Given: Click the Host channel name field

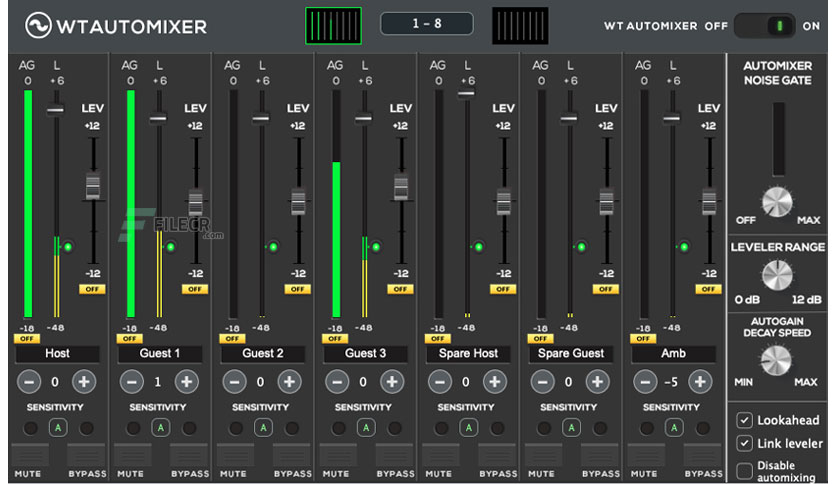Looking at the screenshot, I should coord(58,353).
